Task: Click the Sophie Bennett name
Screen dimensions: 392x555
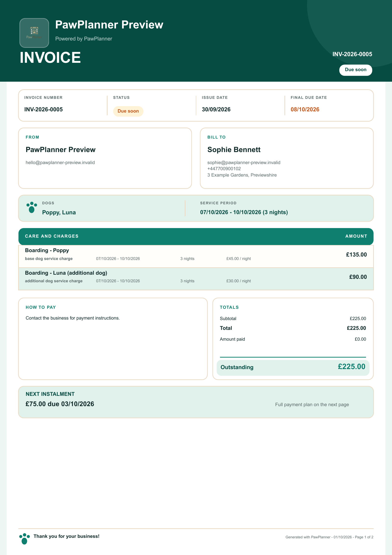Action: coord(234,150)
